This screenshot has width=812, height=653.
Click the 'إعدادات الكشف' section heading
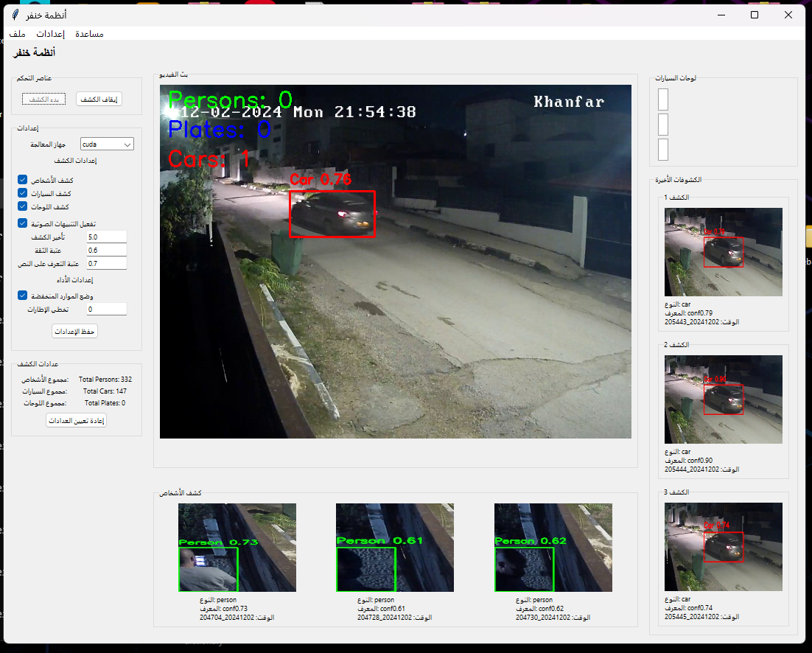pyautogui.click(x=76, y=161)
